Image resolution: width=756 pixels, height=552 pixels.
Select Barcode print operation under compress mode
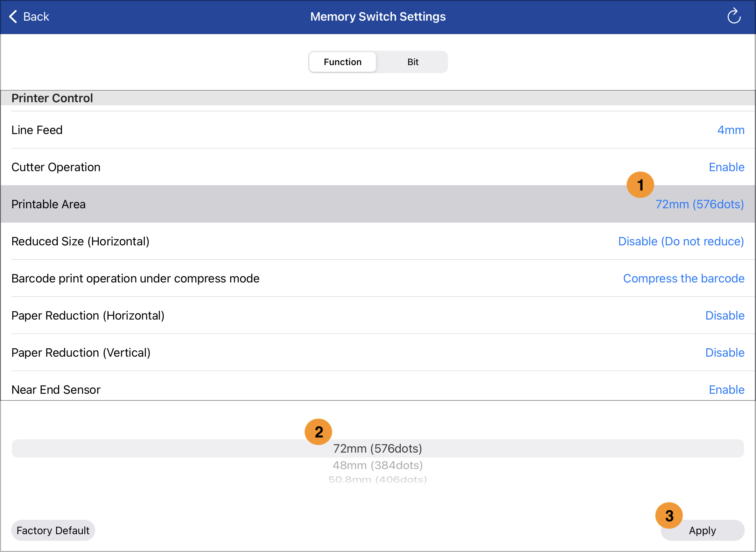(x=378, y=278)
